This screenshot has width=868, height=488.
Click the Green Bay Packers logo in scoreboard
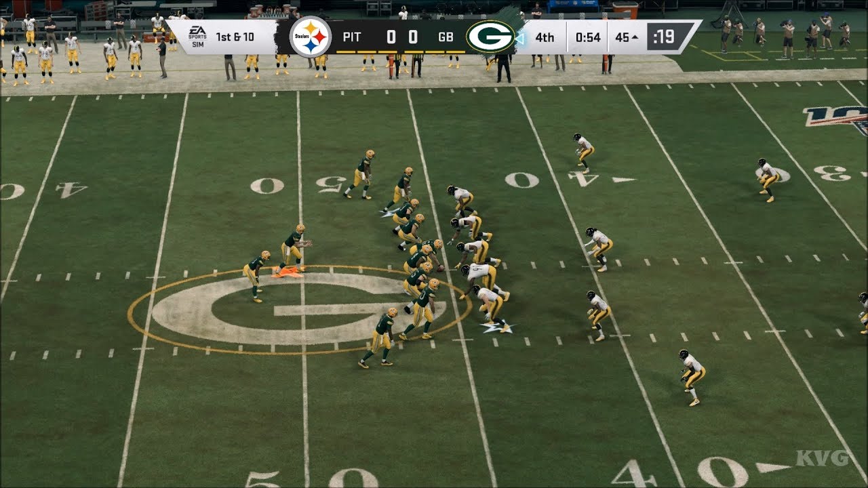(490, 37)
